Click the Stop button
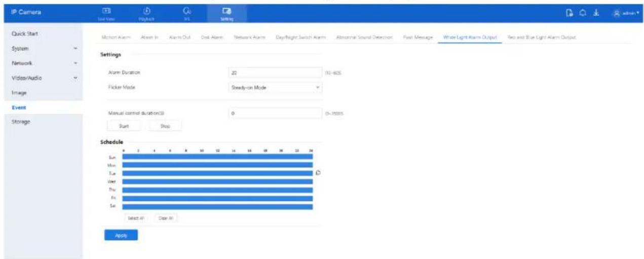 click(x=165, y=126)
